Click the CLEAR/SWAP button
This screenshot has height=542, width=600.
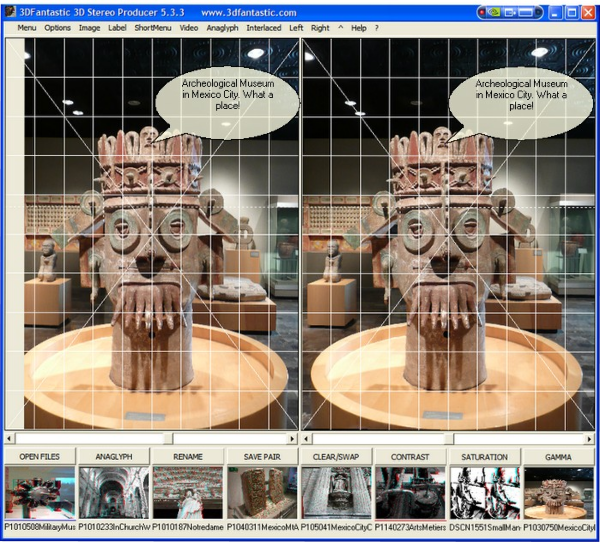pos(336,457)
